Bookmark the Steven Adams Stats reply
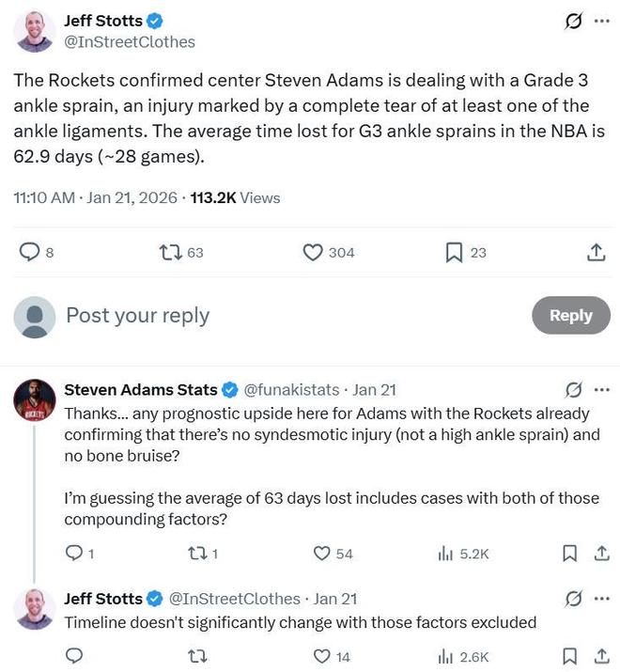This screenshot has width=620, height=672. click(569, 554)
